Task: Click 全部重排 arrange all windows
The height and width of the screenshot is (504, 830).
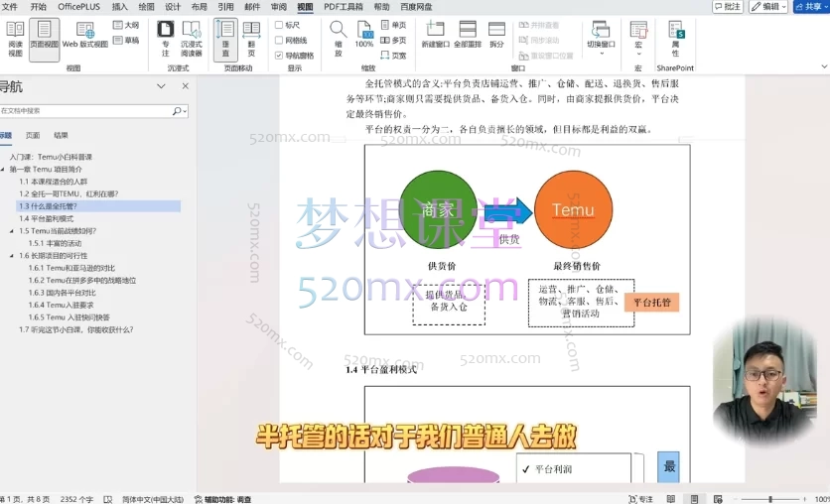Action: click(x=468, y=35)
